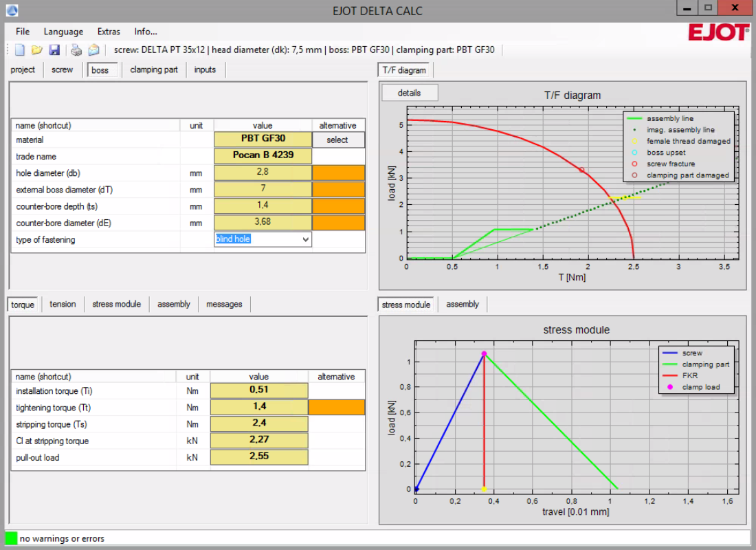756x550 pixels.
Task: Click the Pocan B 4239 trade name cell
Action: tap(263, 155)
